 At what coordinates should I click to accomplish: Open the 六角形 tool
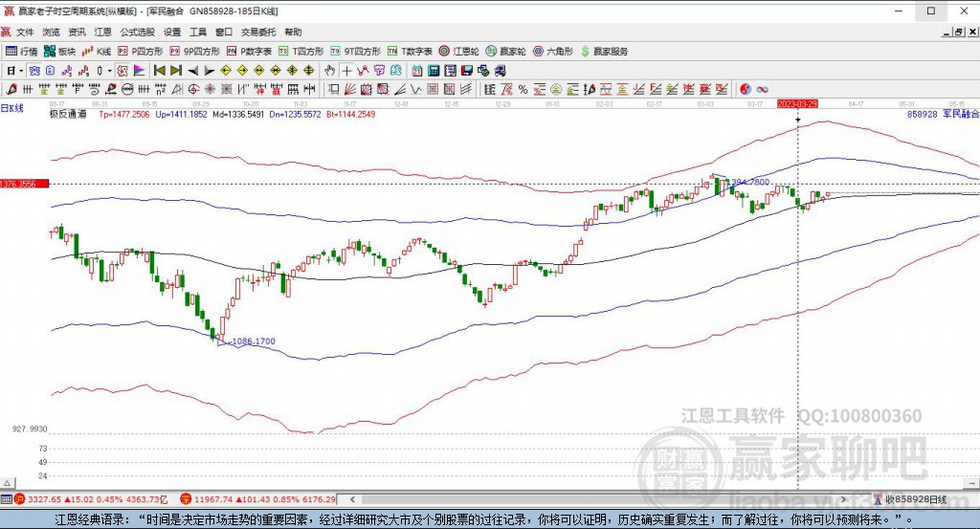point(553,52)
